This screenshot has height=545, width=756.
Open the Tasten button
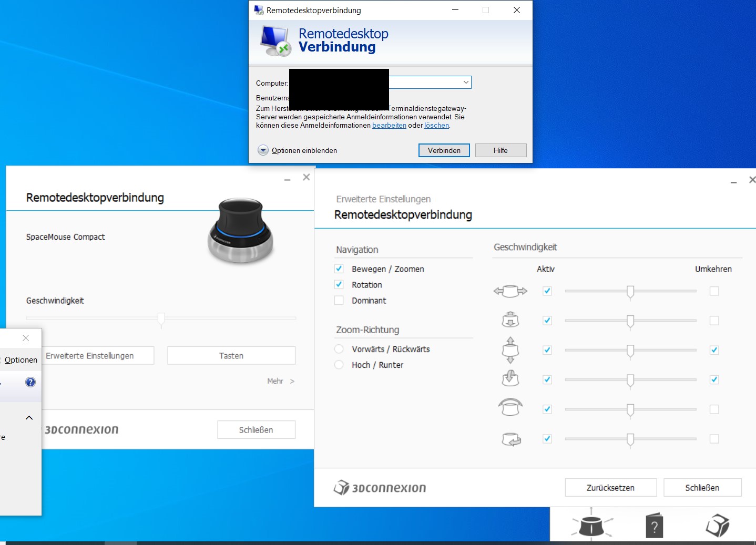pos(231,355)
